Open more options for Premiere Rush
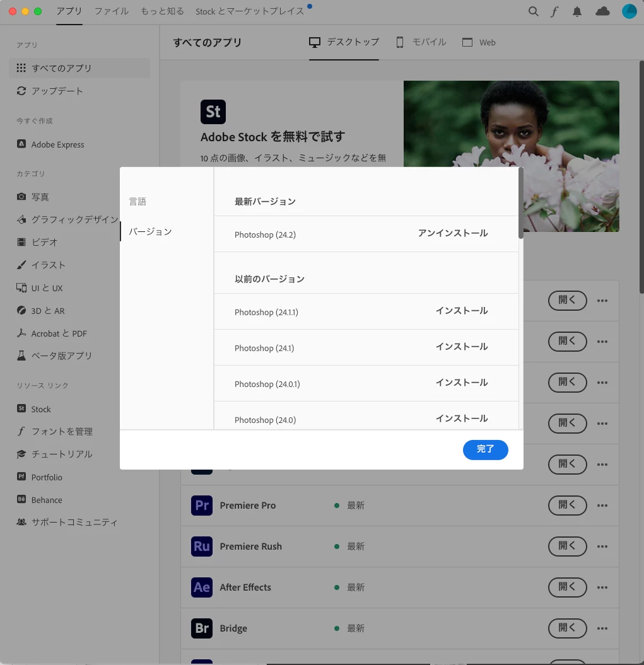 coord(602,546)
